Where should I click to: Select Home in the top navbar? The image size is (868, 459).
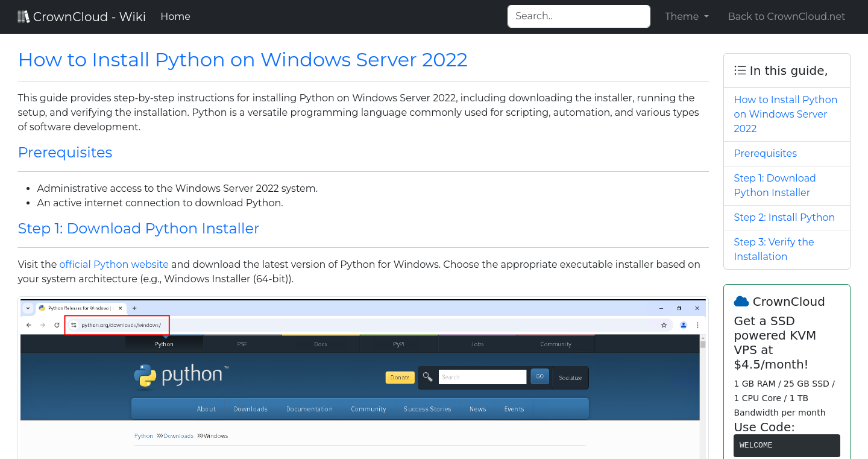(x=175, y=16)
